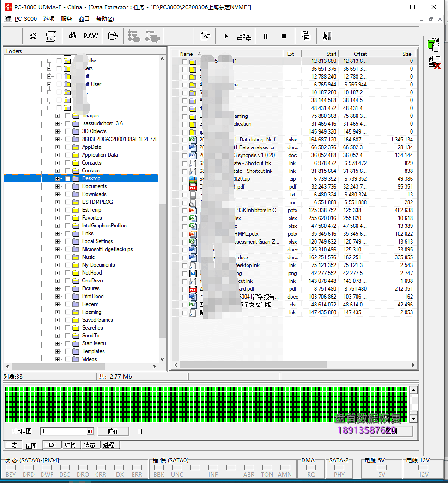The height and width of the screenshot is (483, 448).
Task: Switch to the 日志 tab
Action: 12,445
